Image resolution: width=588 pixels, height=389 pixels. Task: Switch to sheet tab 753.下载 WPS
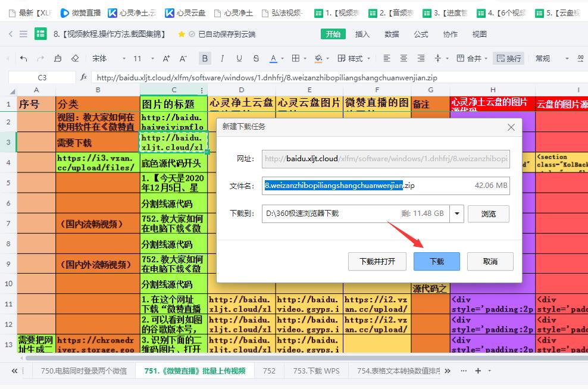(316, 371)
